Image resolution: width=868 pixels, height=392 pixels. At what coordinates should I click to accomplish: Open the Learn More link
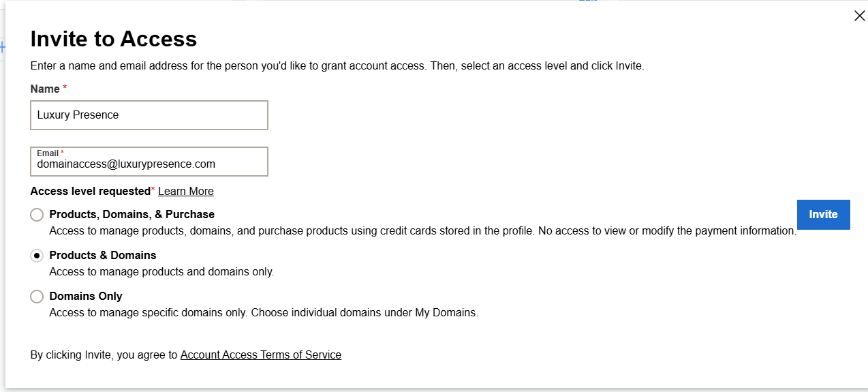point(186,192)
